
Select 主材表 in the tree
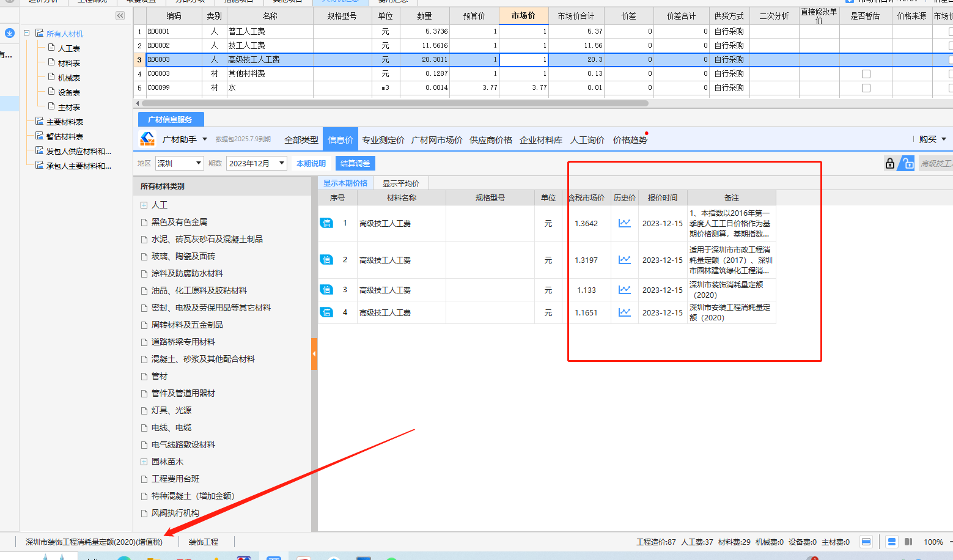pos(69,107)
